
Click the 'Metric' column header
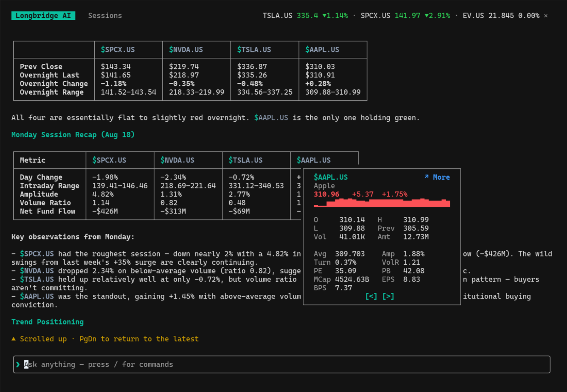point(33,160)
